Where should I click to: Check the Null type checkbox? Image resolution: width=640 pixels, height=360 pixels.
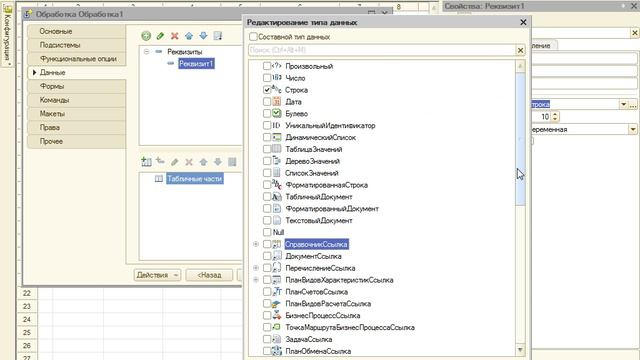coord(267,232)
